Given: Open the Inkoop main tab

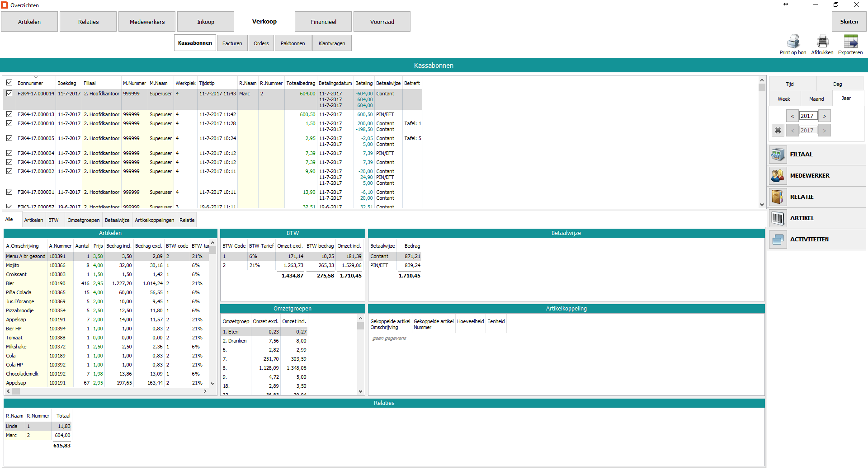Looking at the screenshot, I should [x=206, y=22].
